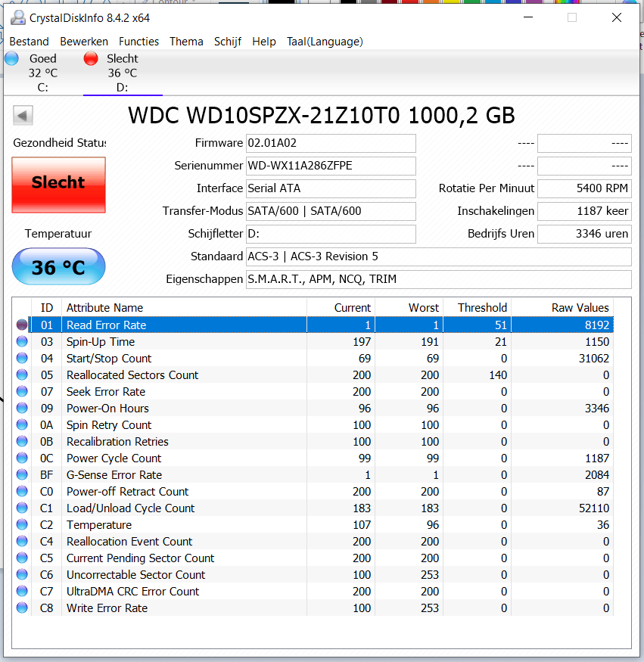
Task: Select the Reallocated Sectors Count attribute name
Action: coord(132,375)
